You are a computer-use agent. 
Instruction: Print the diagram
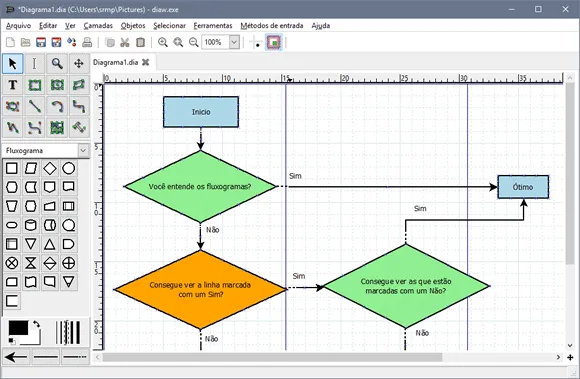[x=87, y=42]
